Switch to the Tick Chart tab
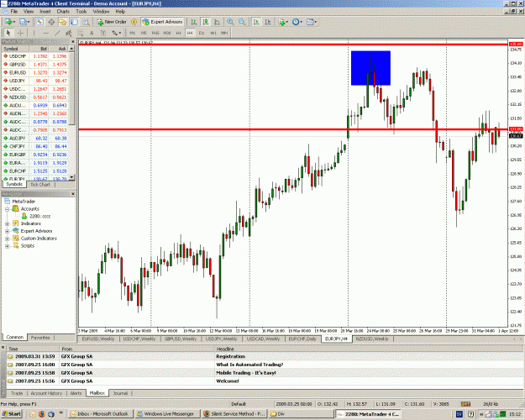The height and width of the screenshot is (420, 525). tap(39, 185)
